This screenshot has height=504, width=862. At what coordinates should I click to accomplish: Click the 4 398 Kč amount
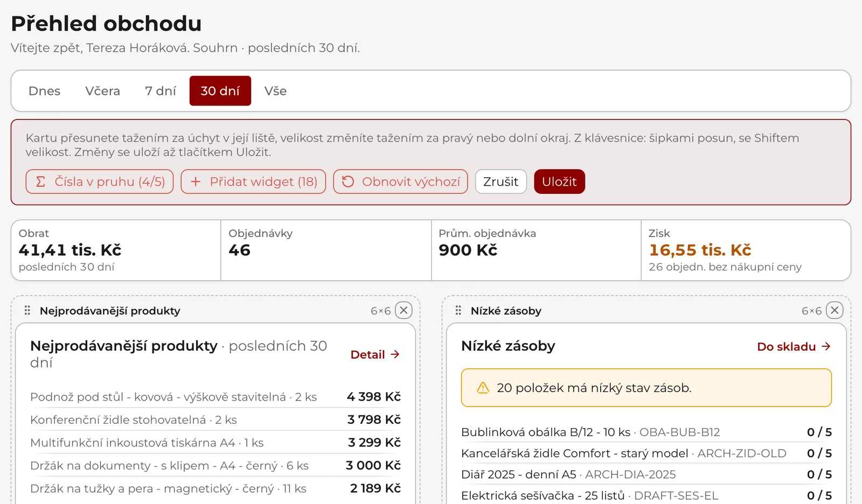tap(374, 397)
